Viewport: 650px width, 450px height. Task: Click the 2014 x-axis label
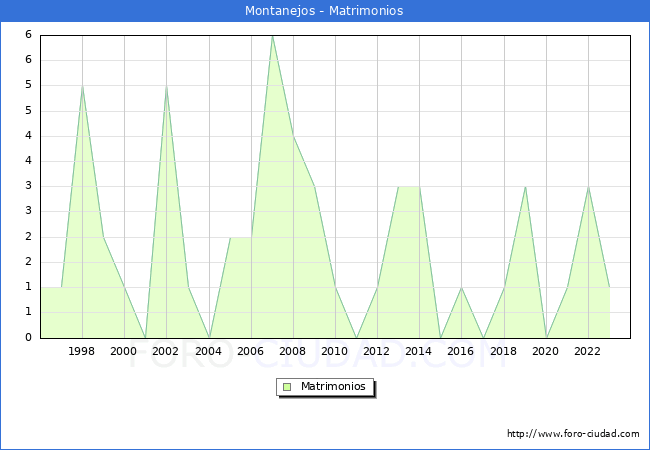[x=419, y=351]
